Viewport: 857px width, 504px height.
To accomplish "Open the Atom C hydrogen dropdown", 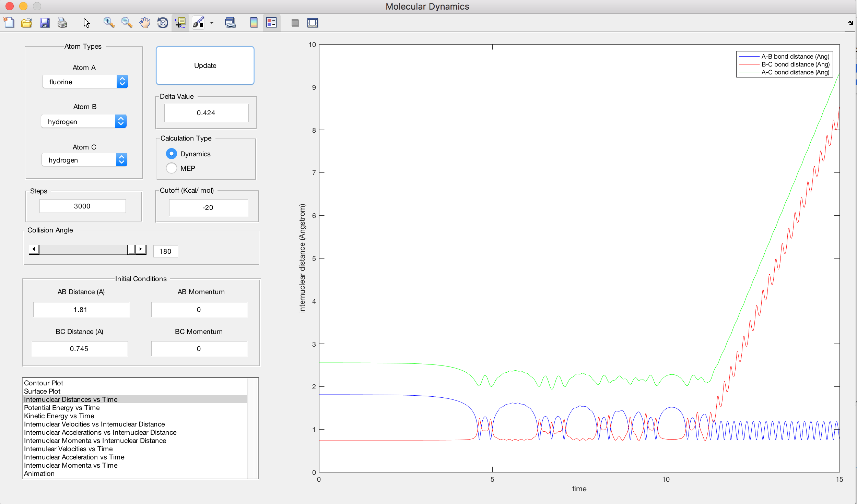I will point(84,160).
